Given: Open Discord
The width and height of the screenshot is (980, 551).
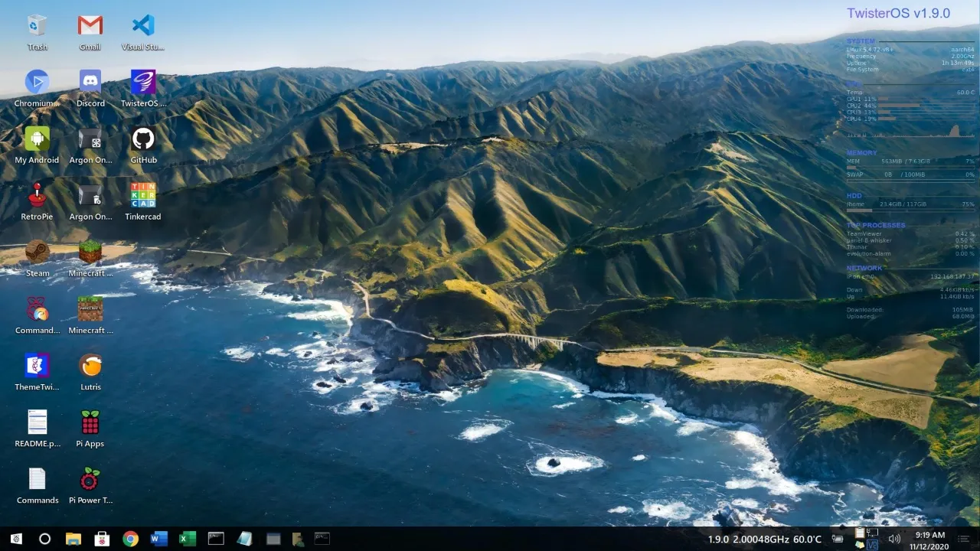Looking at the screenshot, I should 90,82.
